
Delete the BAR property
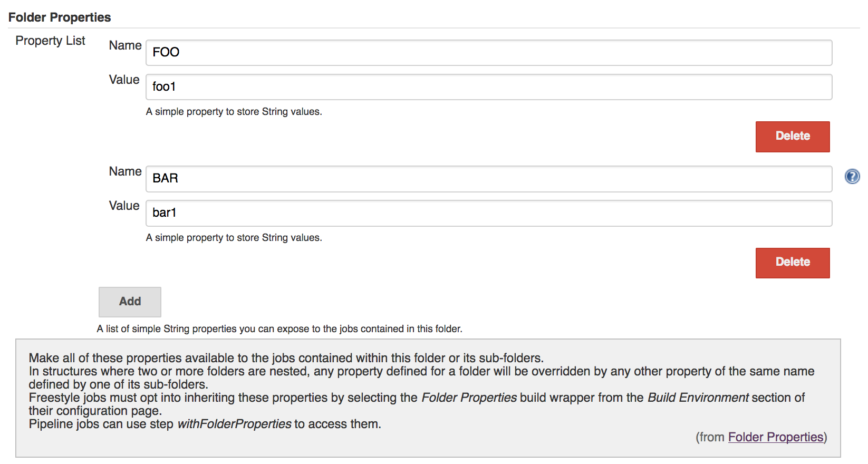793,263
